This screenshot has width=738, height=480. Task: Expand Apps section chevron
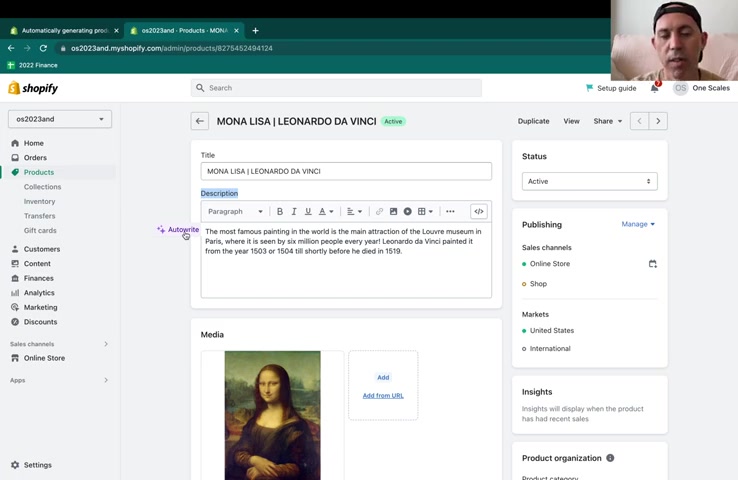106,380
